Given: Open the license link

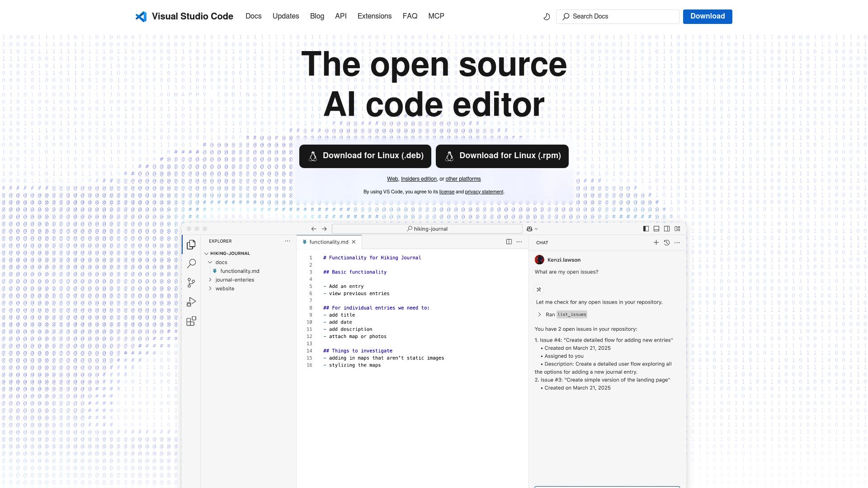Looking at the screenshot, I should pos(447,192).
